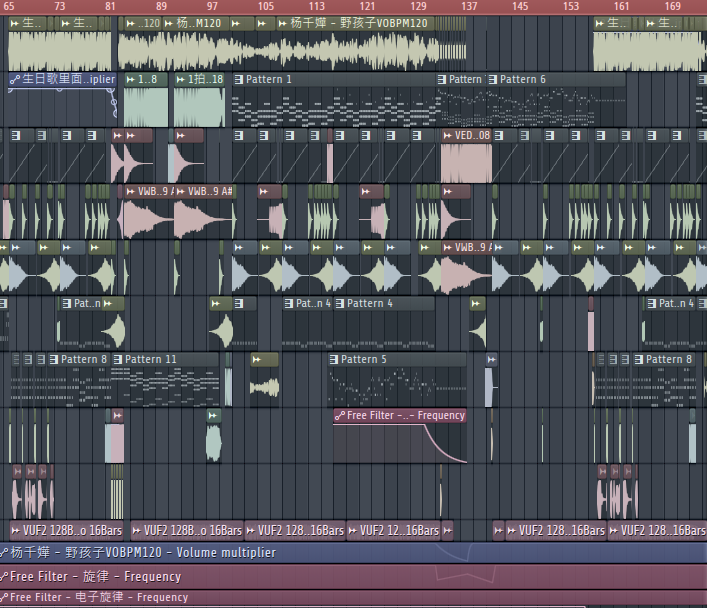Set playhead at bar 145 on the ruler
The width and height of the screenshot is (707, 608).
point(520,7)
